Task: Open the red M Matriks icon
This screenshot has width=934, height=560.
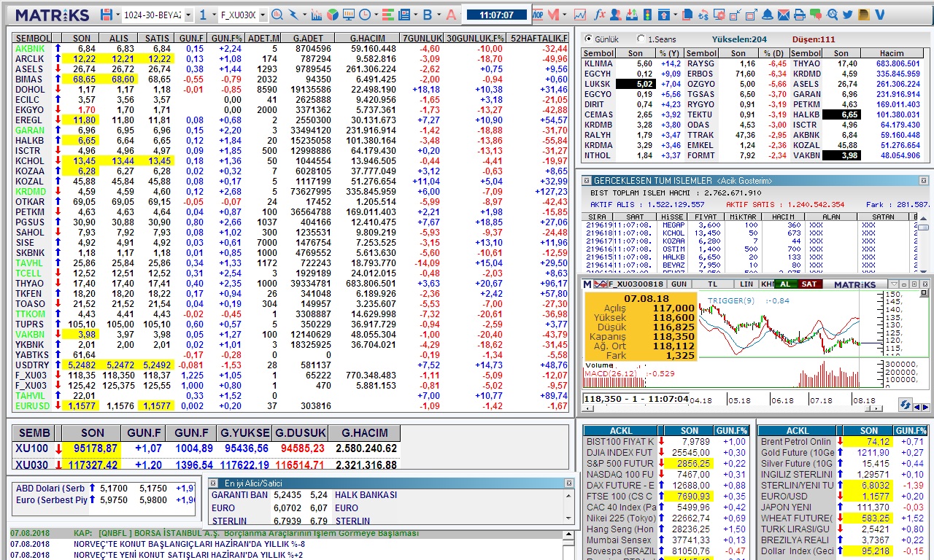Action: (552, 15)
